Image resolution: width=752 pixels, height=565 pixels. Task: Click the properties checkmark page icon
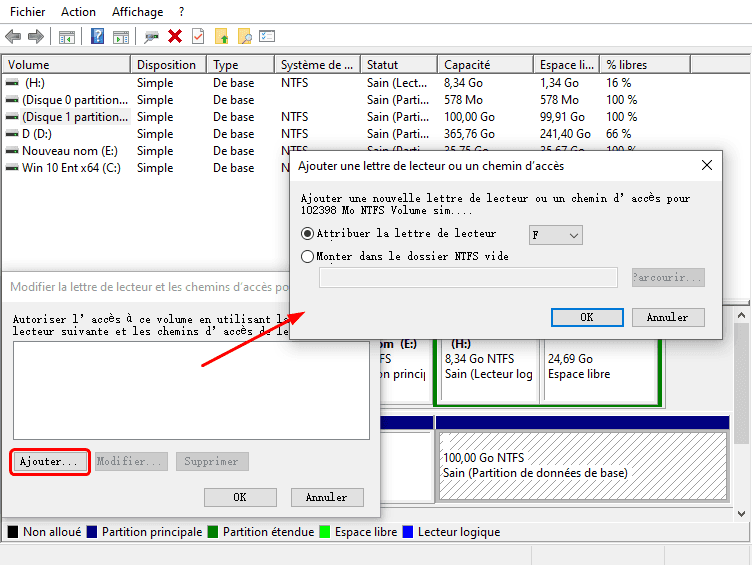pos(198,36)
